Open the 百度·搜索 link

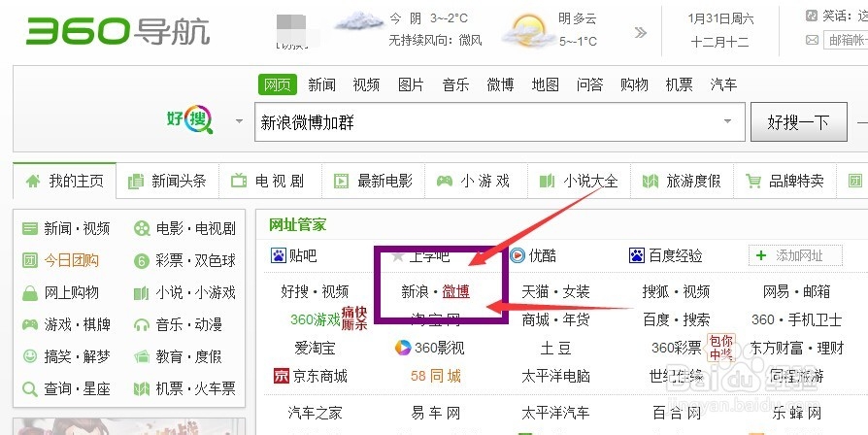677,319
